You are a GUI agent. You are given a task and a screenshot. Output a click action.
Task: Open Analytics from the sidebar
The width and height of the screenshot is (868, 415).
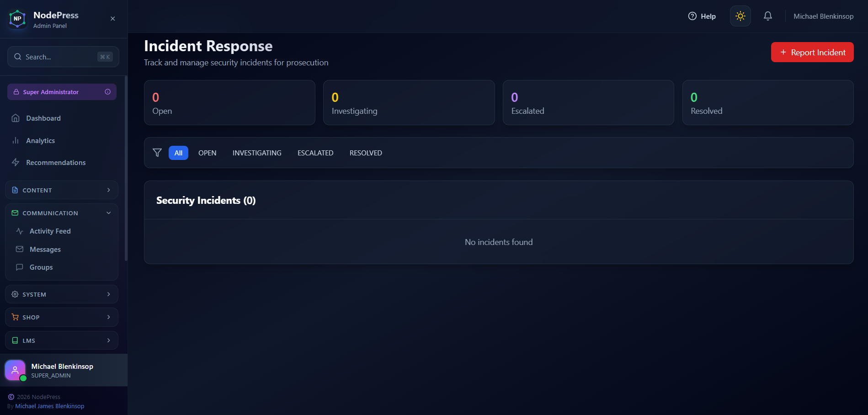click(x=40, y=141)
